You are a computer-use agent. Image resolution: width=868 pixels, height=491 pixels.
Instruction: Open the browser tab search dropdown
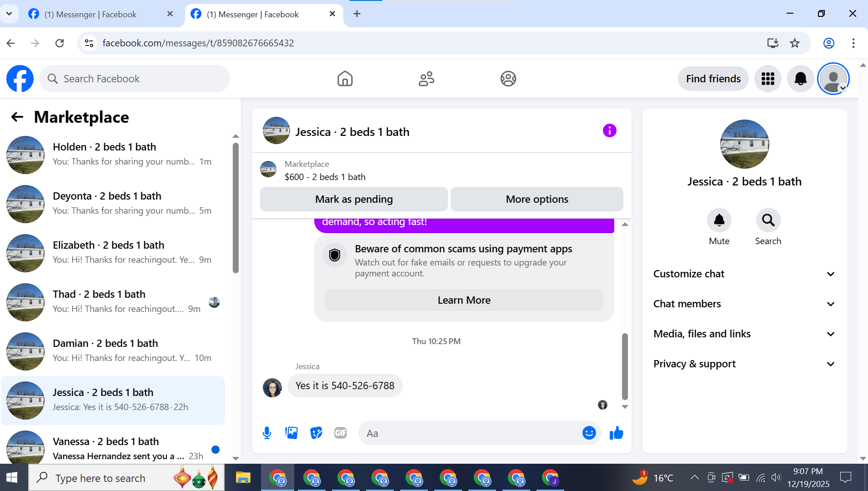pos(9,14)
